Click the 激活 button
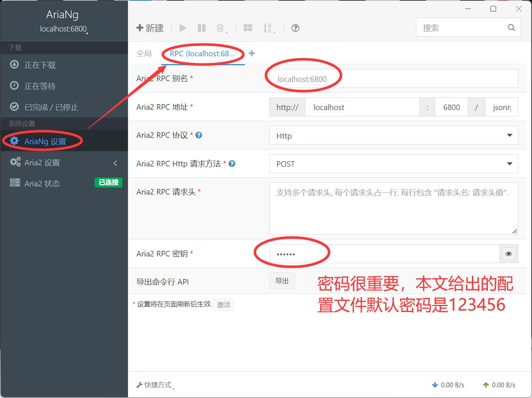Screen dimensions: 532x398 click(x=224, y=305)
